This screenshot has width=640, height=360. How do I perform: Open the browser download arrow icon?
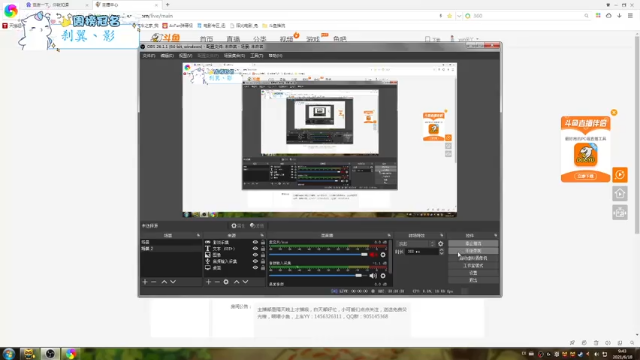click(x=619, y=16)
